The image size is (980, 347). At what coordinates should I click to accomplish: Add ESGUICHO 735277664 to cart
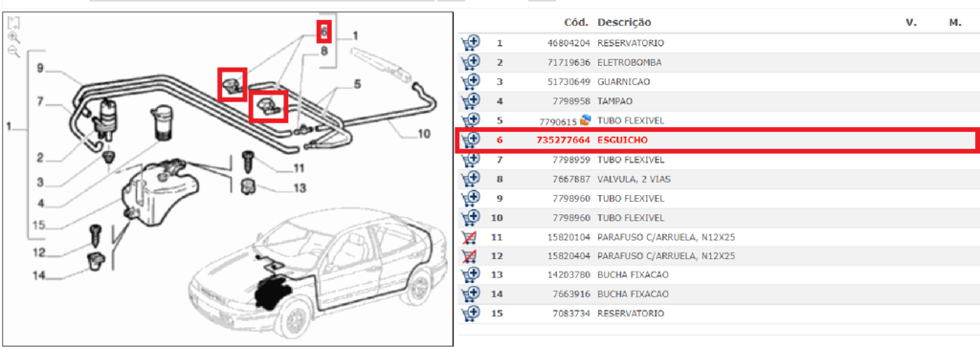tap(470, 141)
